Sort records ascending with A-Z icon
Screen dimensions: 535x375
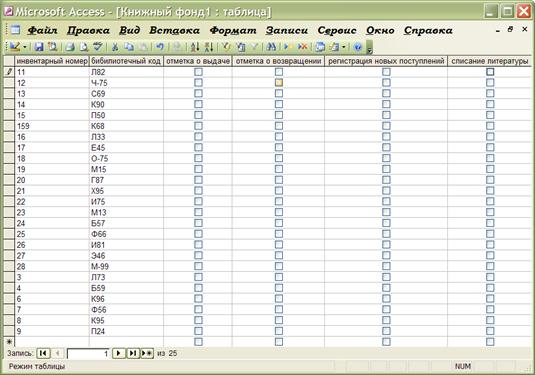[195, 47]
